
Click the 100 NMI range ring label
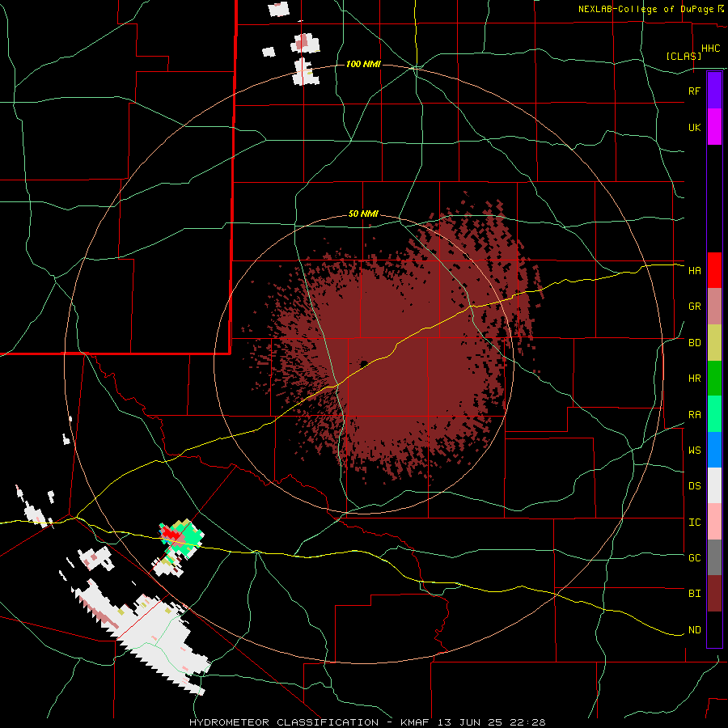click(x=363, y=64)
